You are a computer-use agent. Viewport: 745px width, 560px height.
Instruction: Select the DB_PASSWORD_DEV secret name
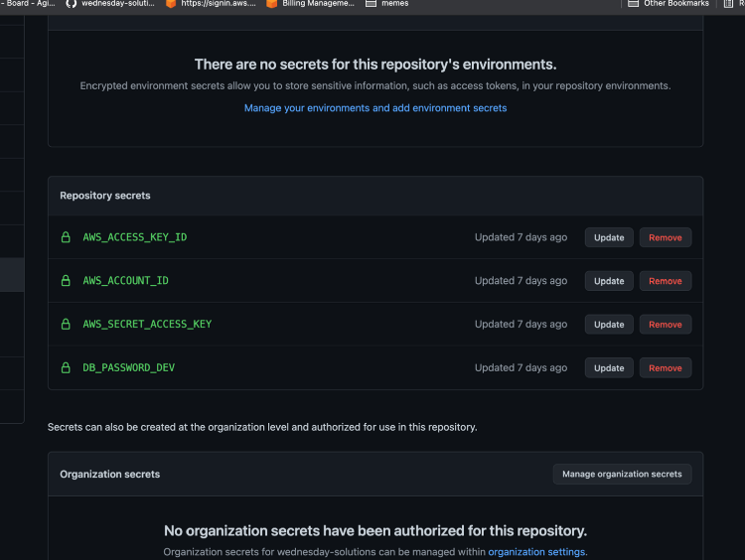pos(129,367)
